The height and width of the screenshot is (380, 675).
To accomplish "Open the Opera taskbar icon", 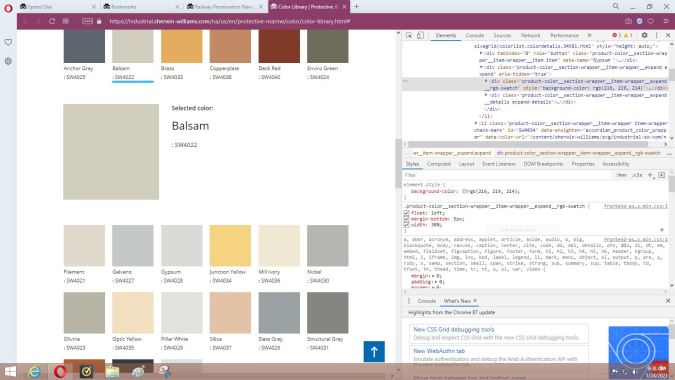I will (x=60, y=371).
